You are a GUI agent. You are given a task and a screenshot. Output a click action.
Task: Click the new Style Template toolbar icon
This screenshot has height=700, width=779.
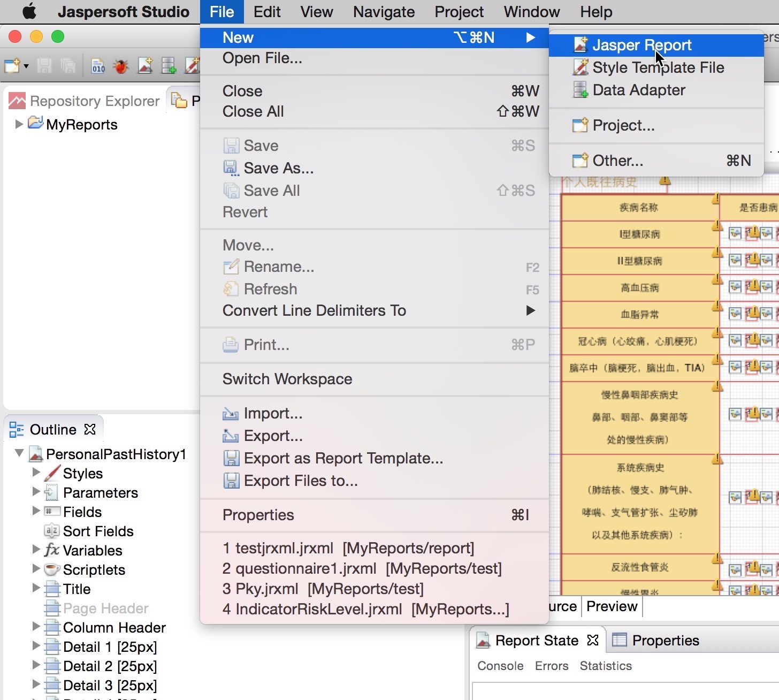[x=192, y=66]
